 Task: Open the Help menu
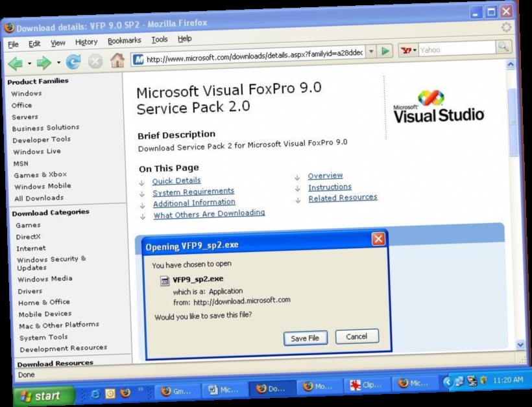[x=184, y=39]
